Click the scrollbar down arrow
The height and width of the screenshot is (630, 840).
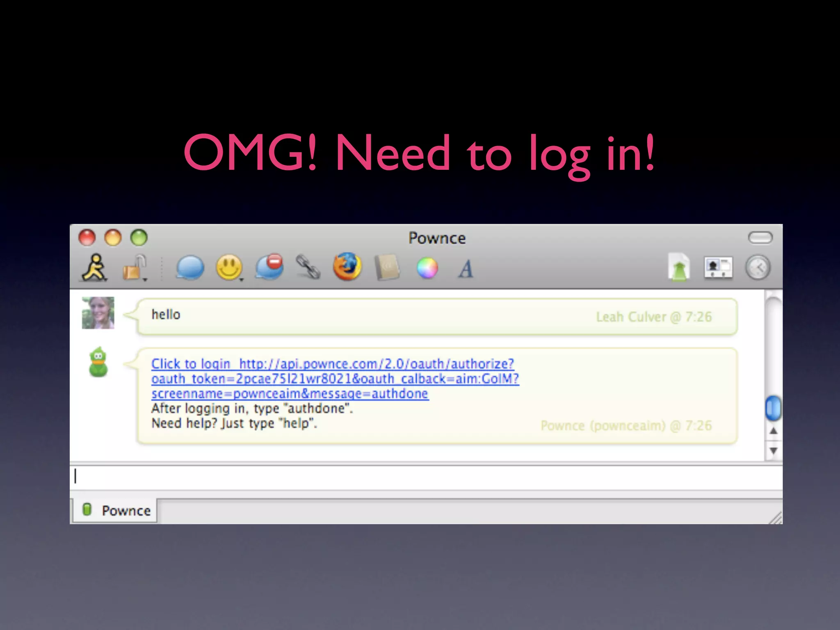(774, 451)
